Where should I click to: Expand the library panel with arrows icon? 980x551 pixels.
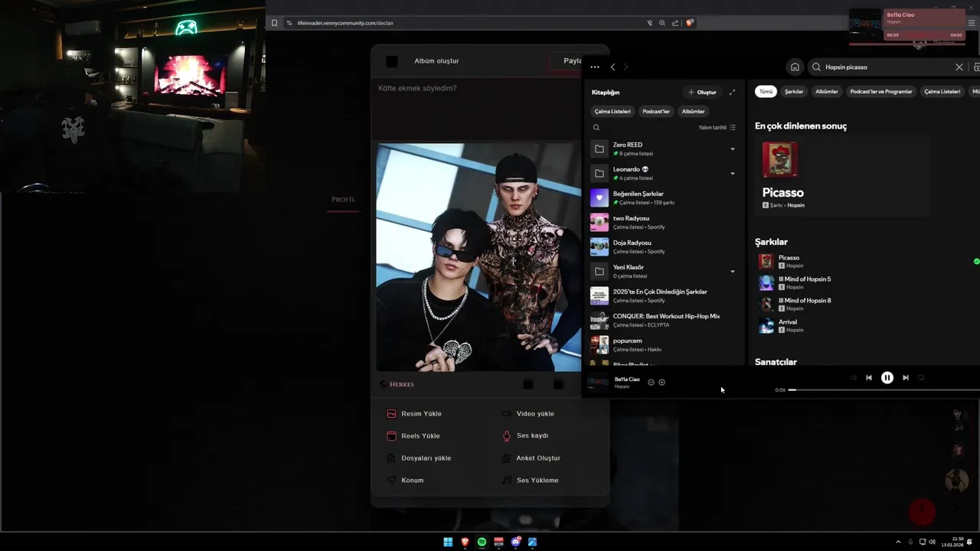coord(732,92)
